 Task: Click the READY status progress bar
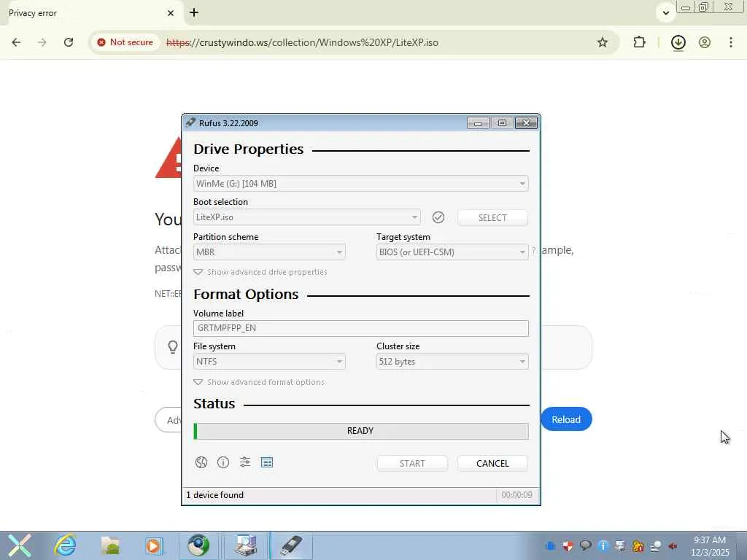pos(360,431)
